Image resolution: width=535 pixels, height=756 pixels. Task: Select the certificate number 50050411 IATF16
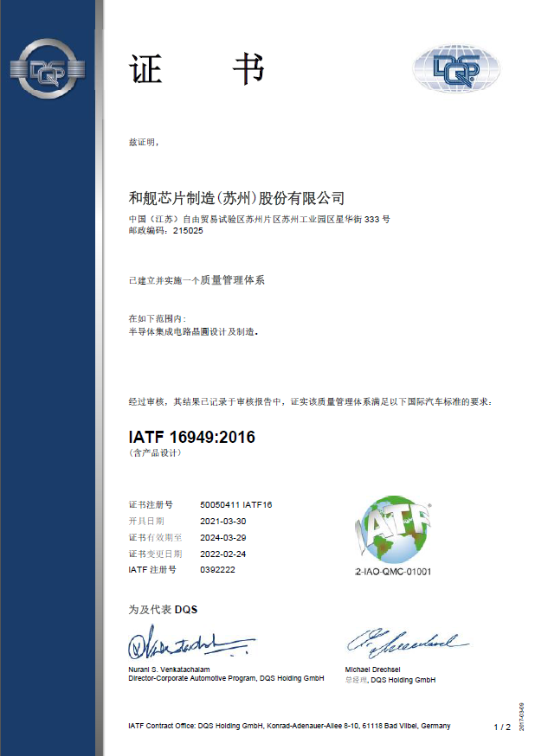[x=235, y=504]
